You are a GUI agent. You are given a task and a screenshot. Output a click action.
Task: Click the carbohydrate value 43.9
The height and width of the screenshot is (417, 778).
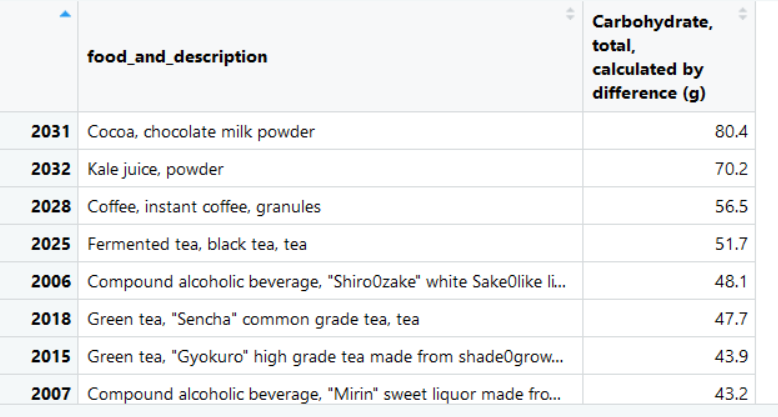tap(731, 356)
